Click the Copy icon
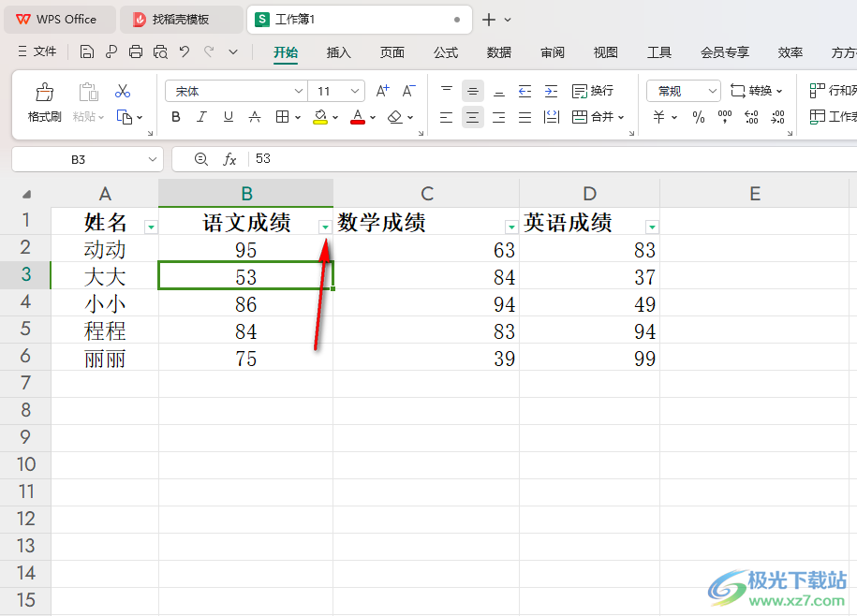Screen dimensions: 857x616 tap(124, 117)
